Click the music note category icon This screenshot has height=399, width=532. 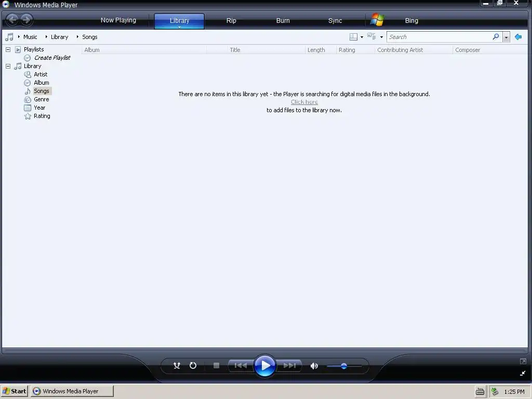9,37
